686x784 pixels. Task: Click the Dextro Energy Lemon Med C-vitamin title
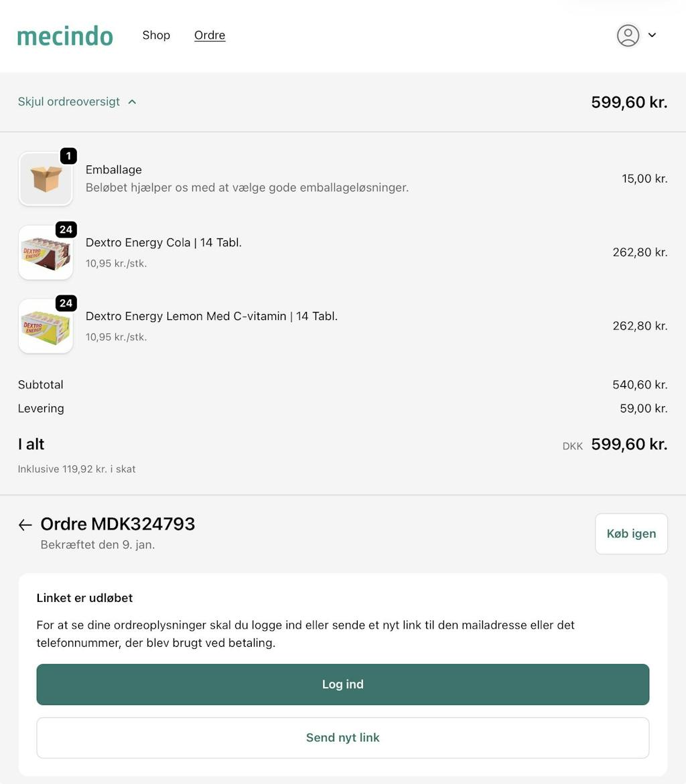[212, 316]
